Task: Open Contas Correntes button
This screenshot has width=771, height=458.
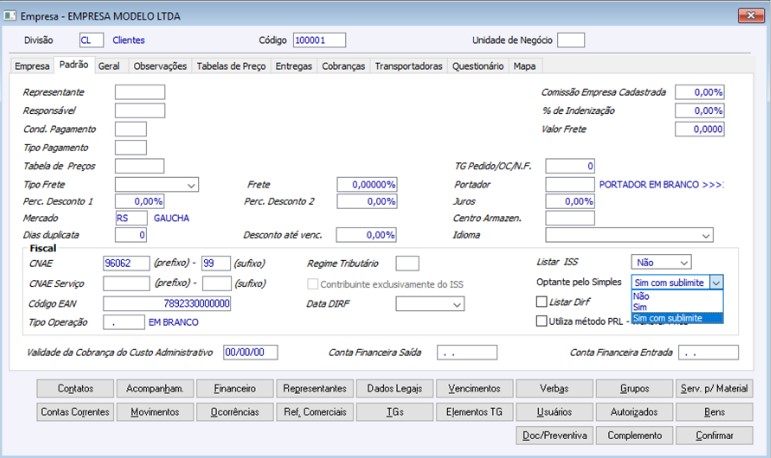Action: pos(75,412)
